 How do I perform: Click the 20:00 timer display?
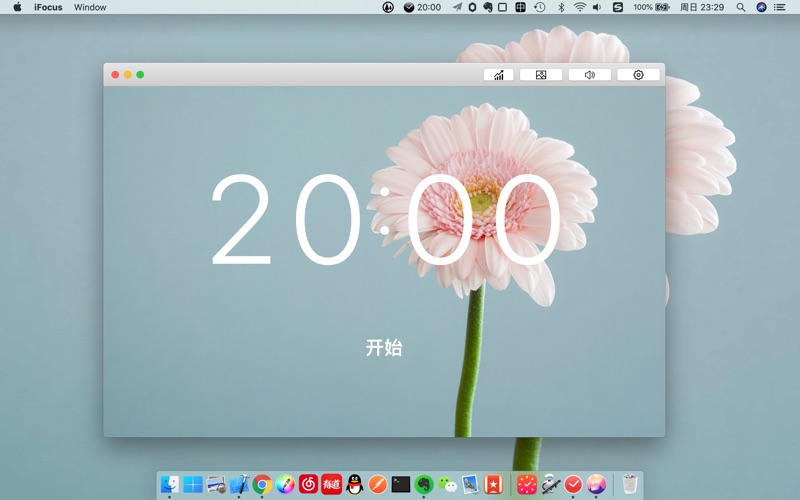tap(384, 222)
